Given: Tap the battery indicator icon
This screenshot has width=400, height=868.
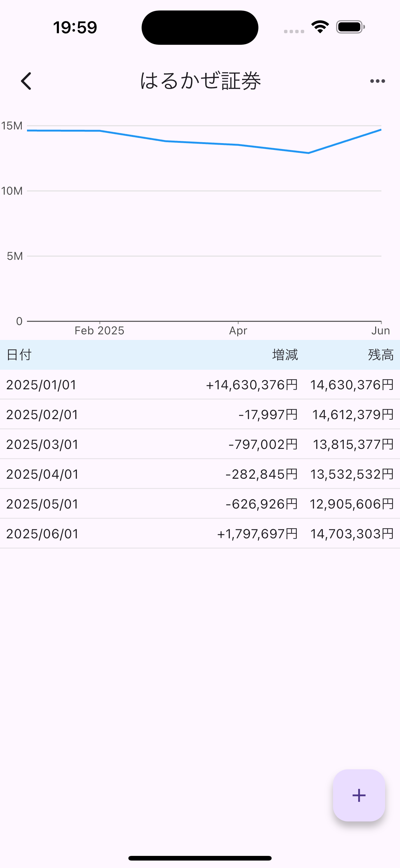Looking at the screenshot, I should [x=350, y=27].
